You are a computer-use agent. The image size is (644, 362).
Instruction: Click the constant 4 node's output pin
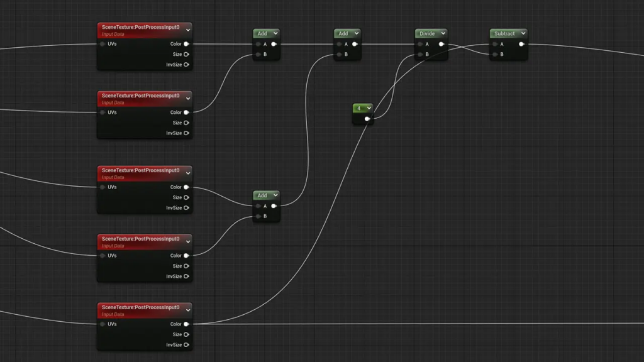pyautogui.click(x=367, y=118)
